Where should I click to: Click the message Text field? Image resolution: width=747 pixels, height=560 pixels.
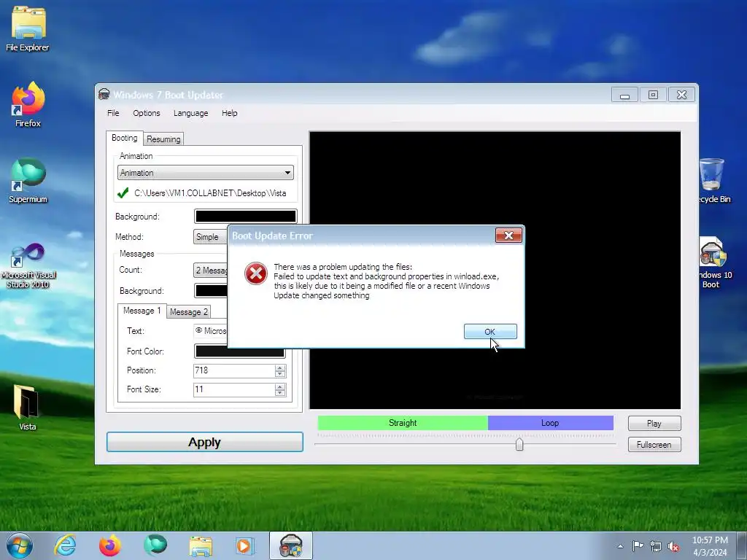(x=211, y=330)
